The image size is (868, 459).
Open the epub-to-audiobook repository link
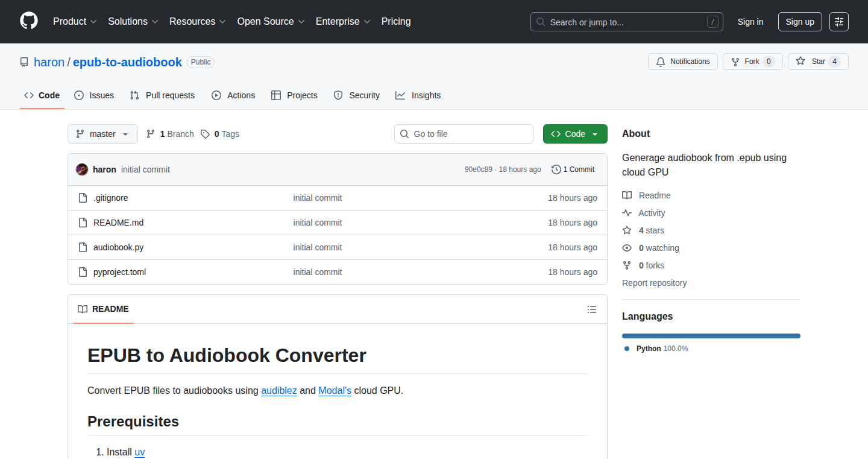tap(127, 62)
